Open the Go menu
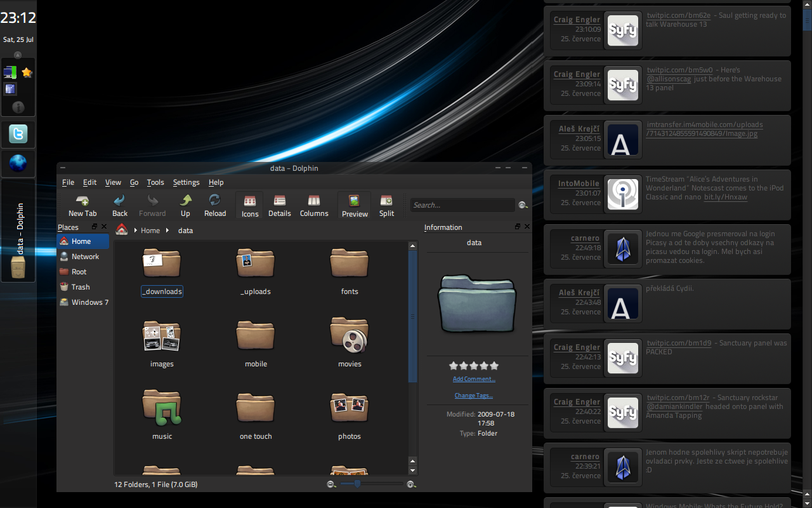The width and height of the screenshot is (812, 508). point(134,182)
